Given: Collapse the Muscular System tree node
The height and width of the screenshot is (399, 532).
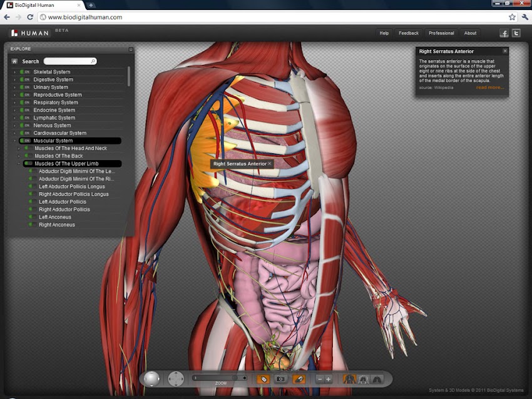Looking at the screenshot, I should (x=15, y=141).
